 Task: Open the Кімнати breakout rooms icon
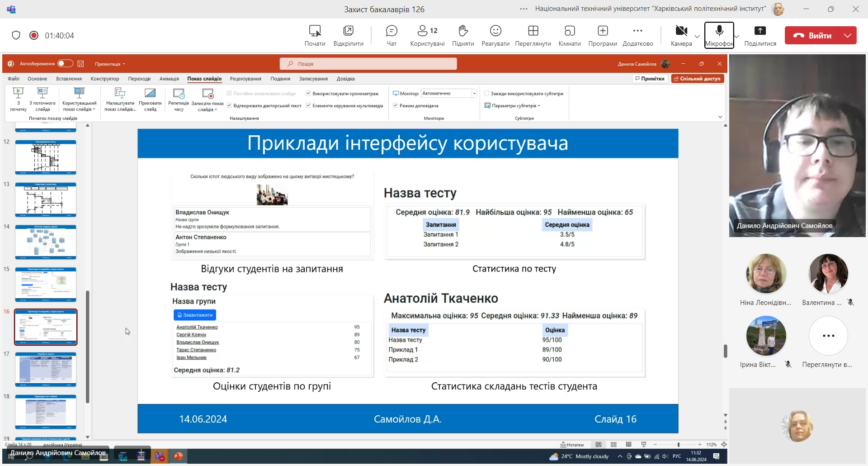569,35
